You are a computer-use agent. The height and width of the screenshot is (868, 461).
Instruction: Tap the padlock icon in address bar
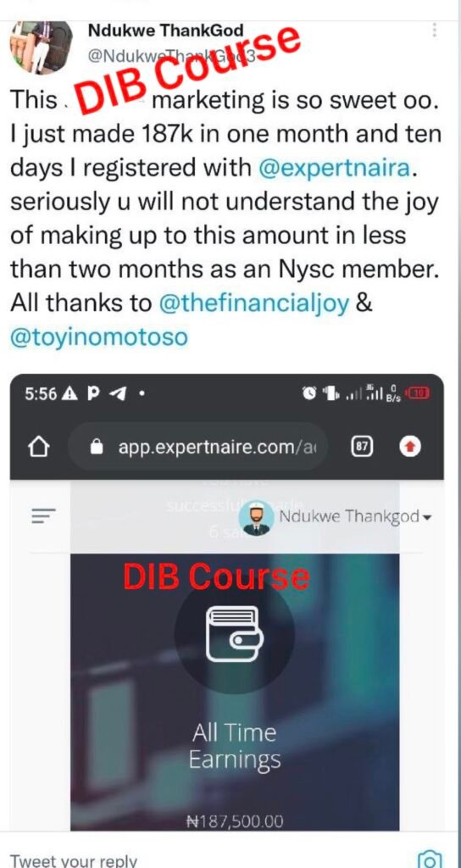coord(97,447)
